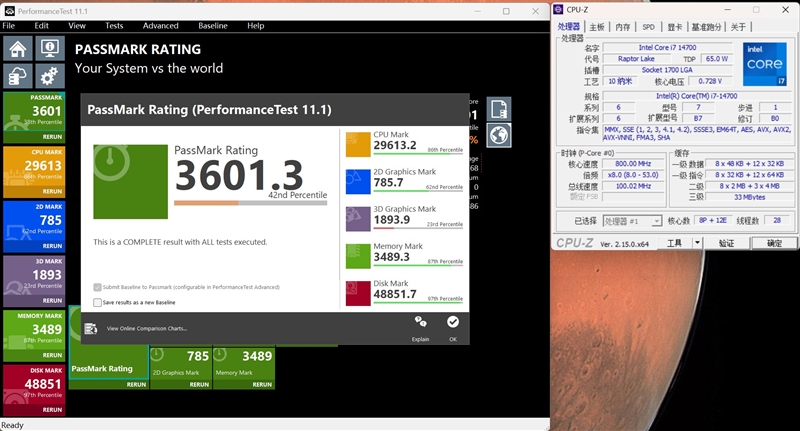The image size is (800, 431).
Task: Click the CPU Mark 29613.2 score value
Action: point(395,145)
